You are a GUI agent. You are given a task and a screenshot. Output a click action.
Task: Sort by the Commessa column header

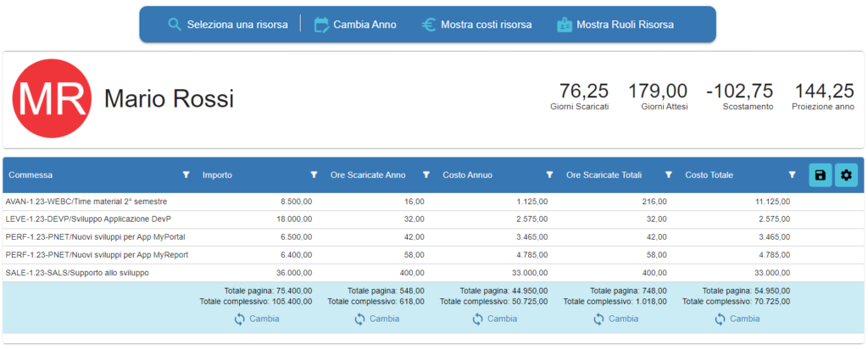tap(31, 174)
